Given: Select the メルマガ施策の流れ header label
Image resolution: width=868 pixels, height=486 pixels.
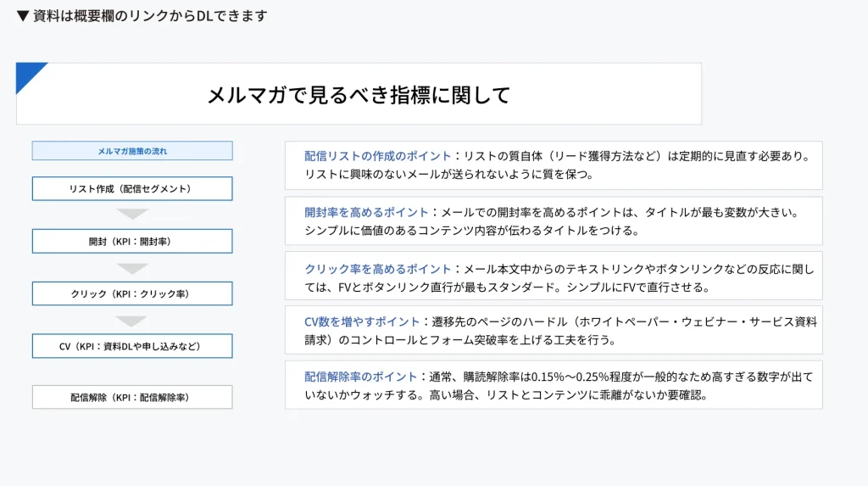Looking at the screenshot, I should tap(132, 151).
